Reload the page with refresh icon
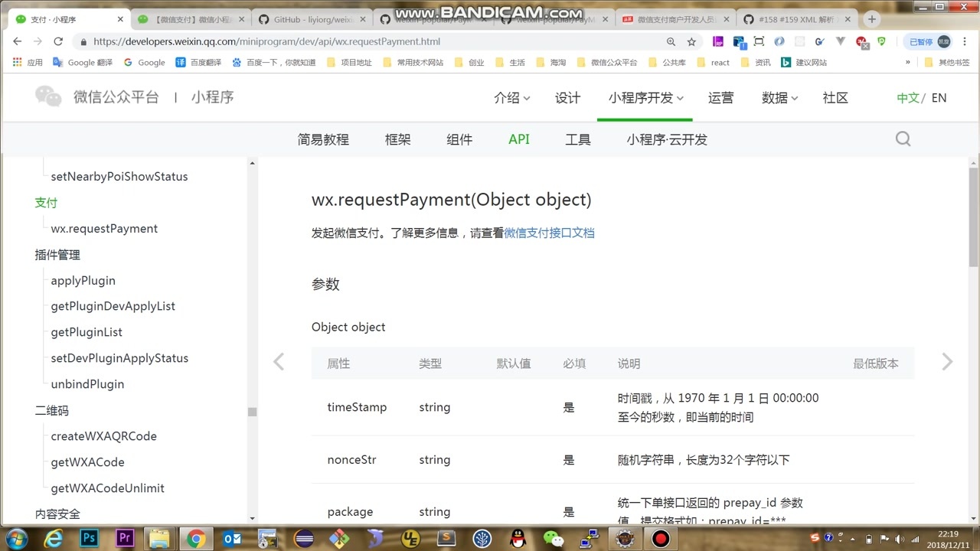Image resolution: width=980 pixels, height=551 pixels. (58, 41)
